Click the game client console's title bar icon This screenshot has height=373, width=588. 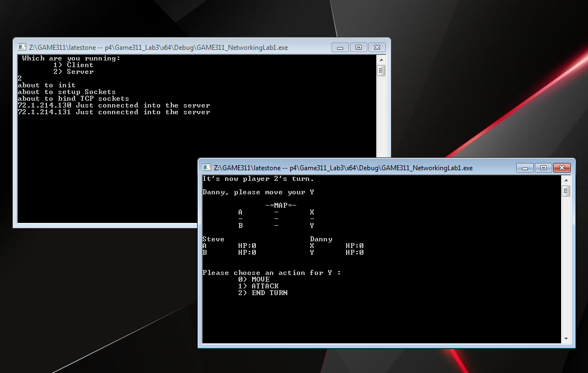pyautogui.click(x=207, y=167)
